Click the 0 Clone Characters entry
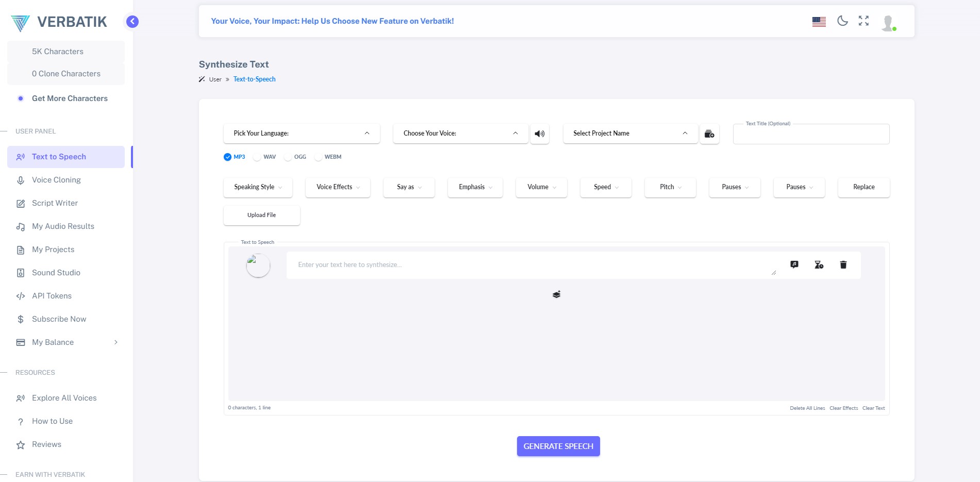 tap(66, 74)
